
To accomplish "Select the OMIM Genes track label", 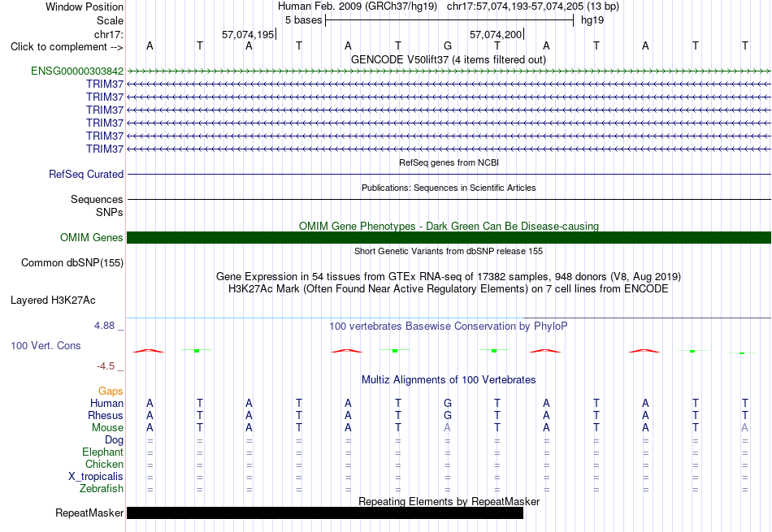I will click(x=92, y=238).
